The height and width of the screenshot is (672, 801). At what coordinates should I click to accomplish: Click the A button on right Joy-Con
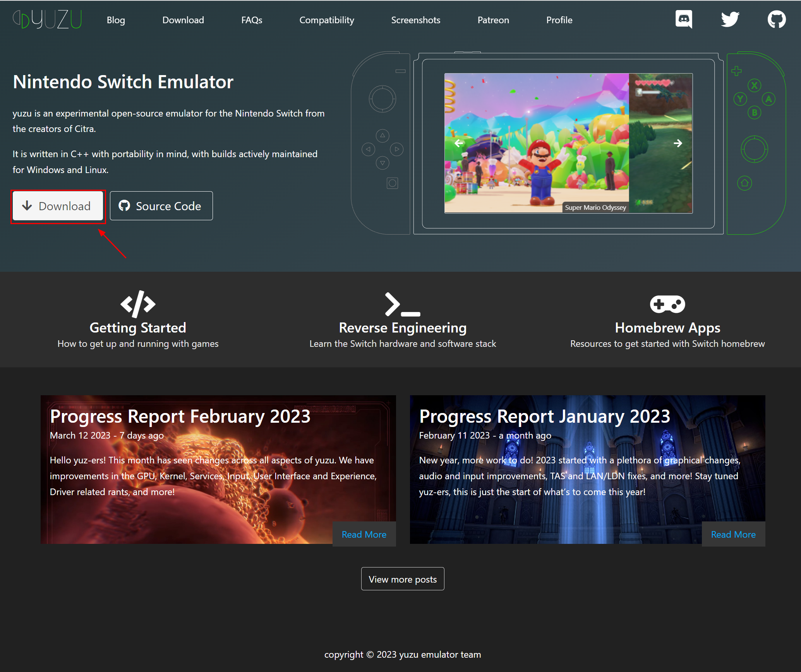coord(768,99)
